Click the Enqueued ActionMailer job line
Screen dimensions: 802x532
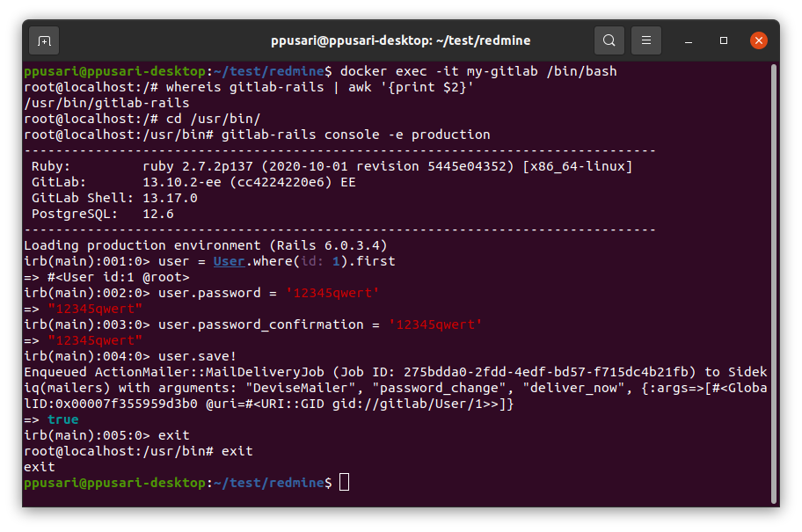[x=396, y=372]
